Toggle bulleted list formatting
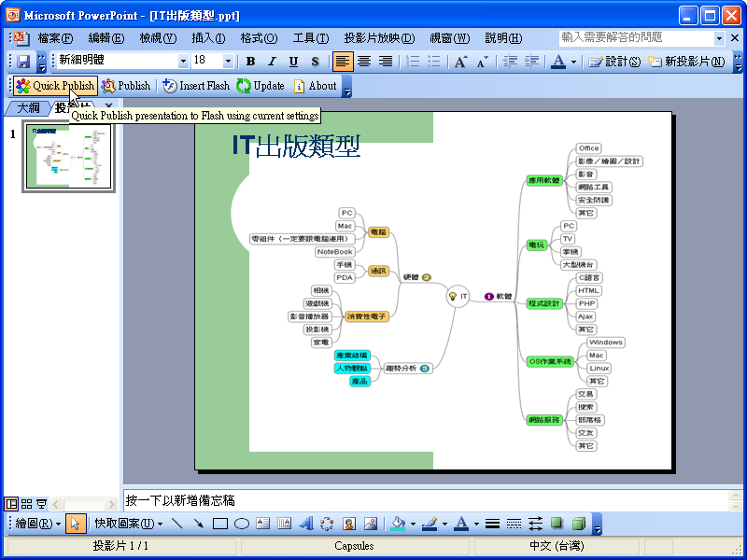This screenshot has height=560, width=747. (434, 62)
